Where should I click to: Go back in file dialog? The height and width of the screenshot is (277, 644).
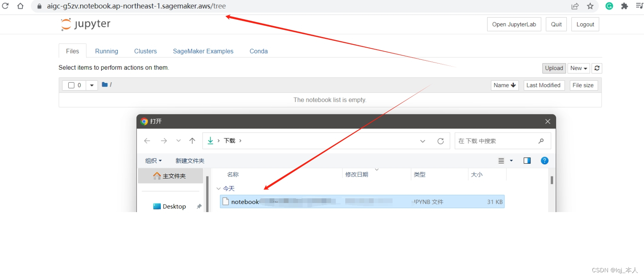tap(147, 141)
